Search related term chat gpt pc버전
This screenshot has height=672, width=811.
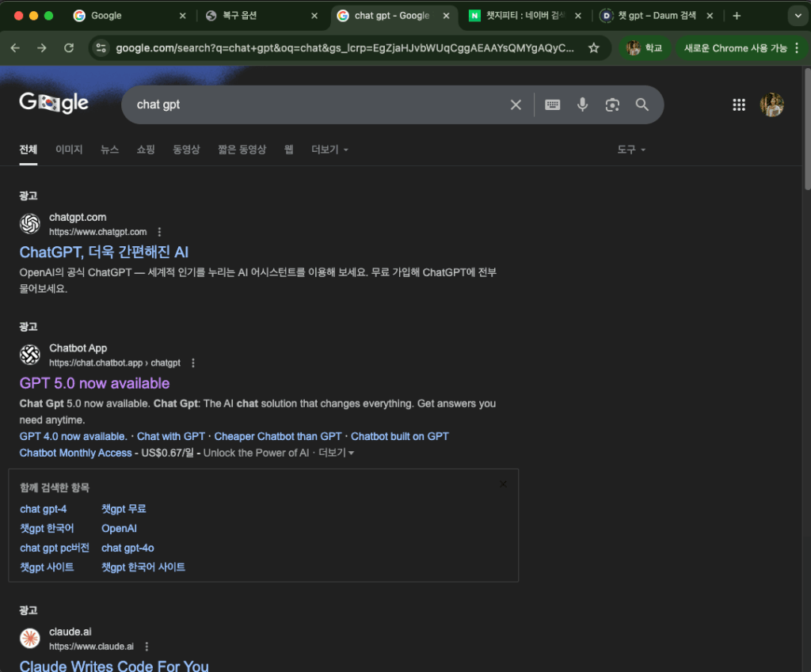pyautogui.click(x=55, y=548)
